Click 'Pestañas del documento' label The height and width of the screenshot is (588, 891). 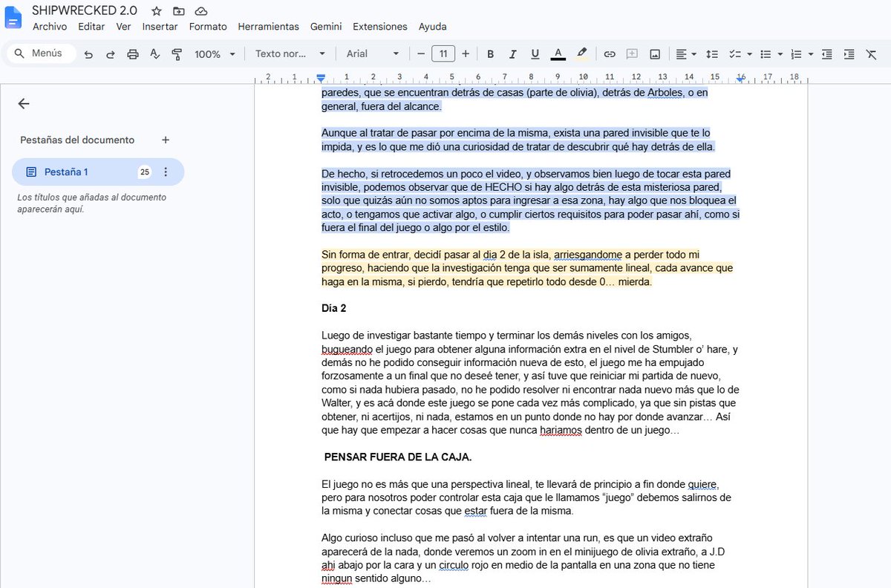(77, 140)
